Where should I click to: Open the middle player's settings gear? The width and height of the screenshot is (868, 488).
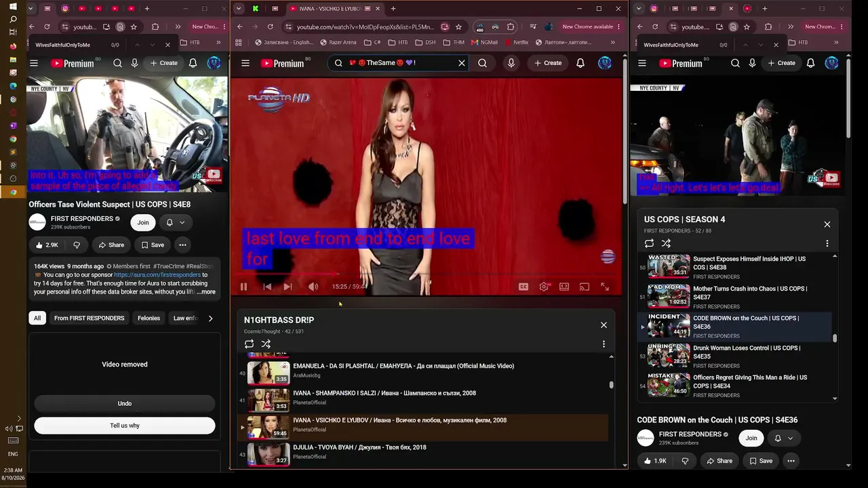click(x=544, y=287)
